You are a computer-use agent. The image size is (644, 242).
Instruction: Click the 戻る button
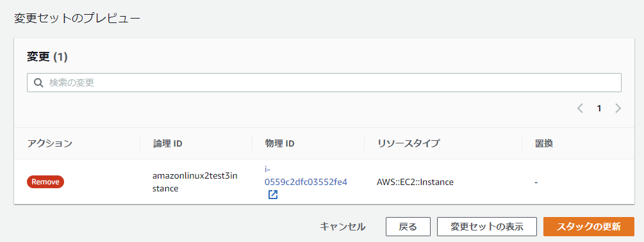pos(408,227)
